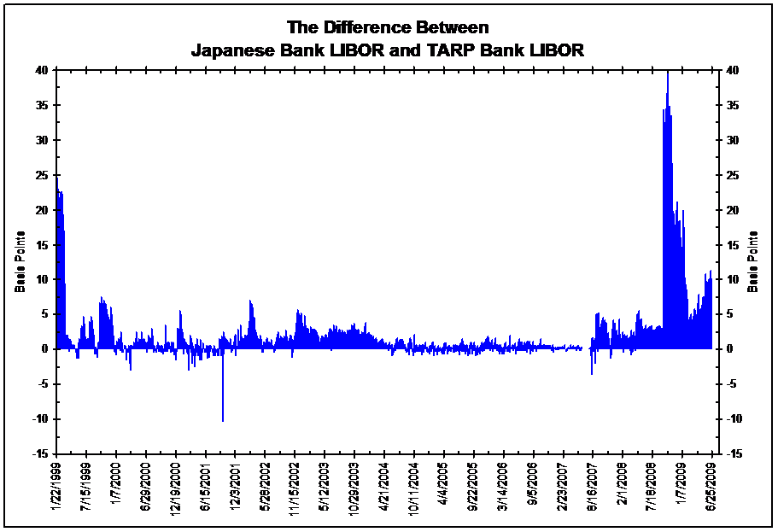Click the '-5' tick label on the right axis

[x=733, y=383]
